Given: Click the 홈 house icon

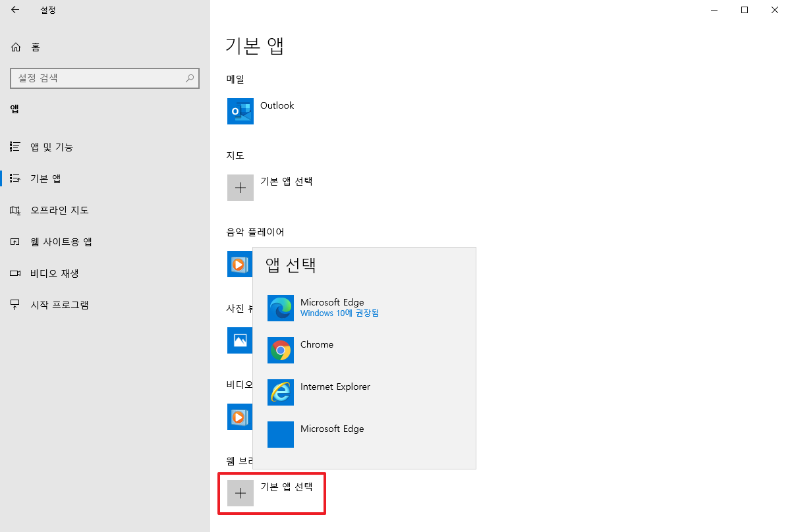Looking at the screenshot, I should click(x=16, y=47).
